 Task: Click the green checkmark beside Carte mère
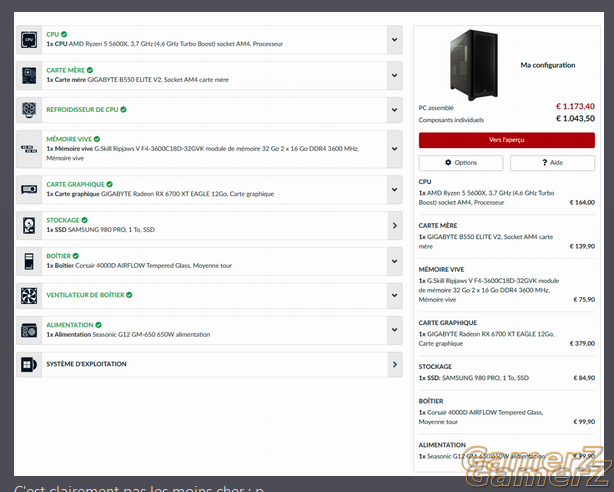[x=90, y=70]
